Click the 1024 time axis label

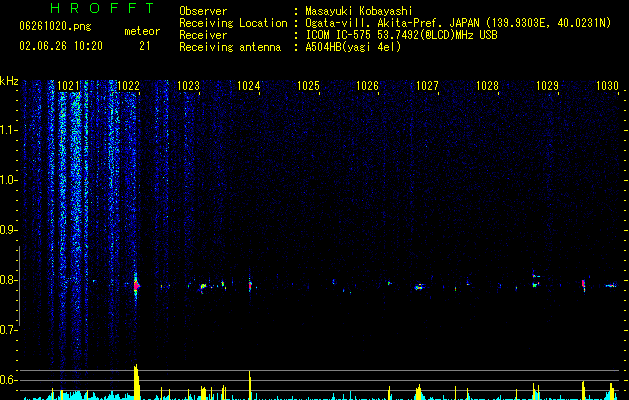click(x=248, y=86)
